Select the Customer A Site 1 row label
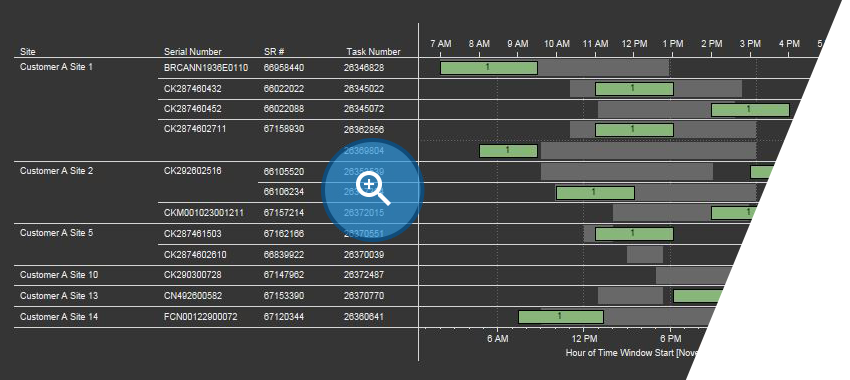 [56, 67]
